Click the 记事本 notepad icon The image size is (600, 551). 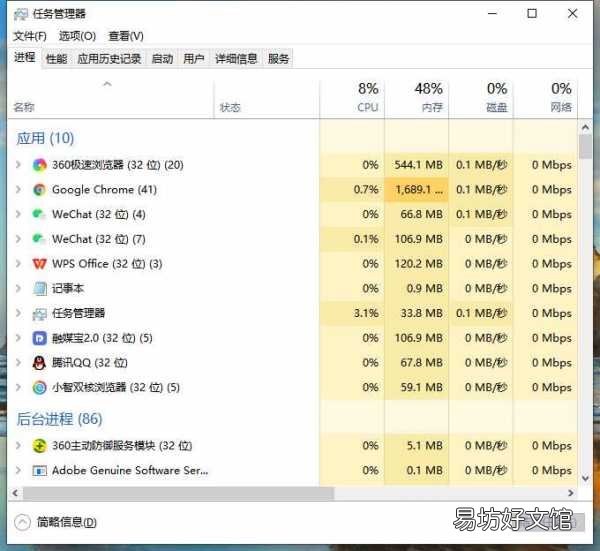pos(40,289)
